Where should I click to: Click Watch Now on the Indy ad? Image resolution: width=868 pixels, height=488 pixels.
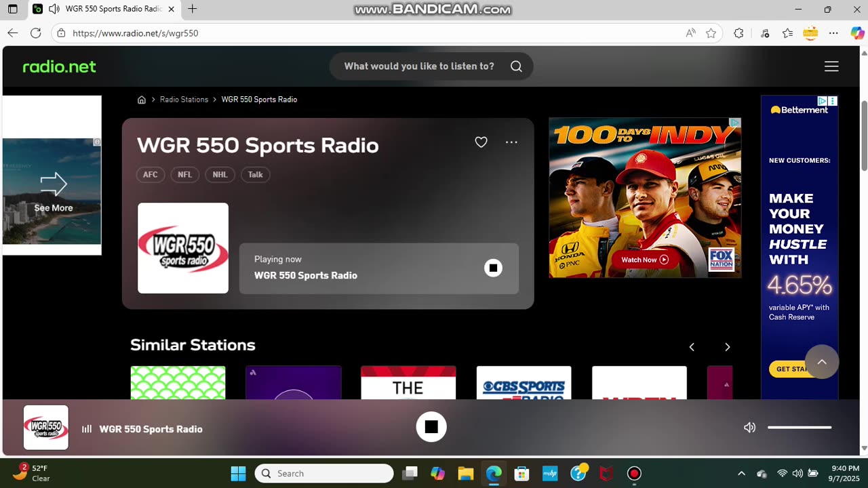645,260
